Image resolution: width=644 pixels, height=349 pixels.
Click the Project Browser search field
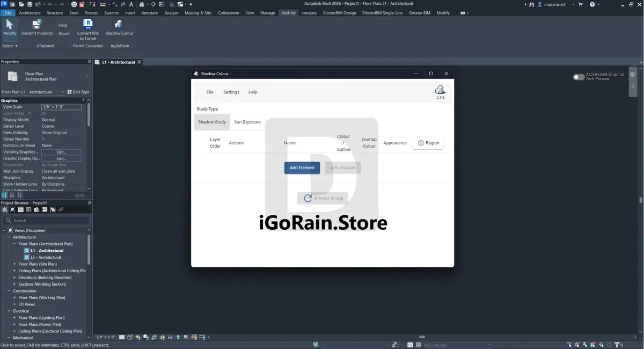[46, 221]
